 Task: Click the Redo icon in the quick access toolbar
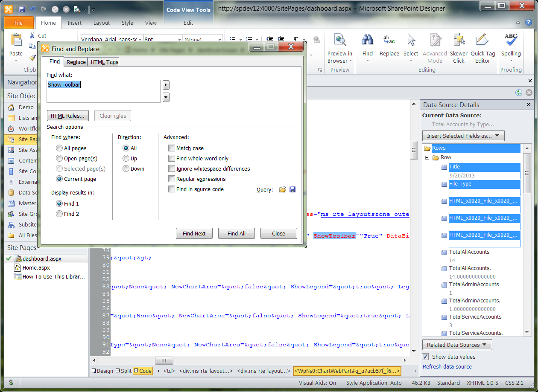[44, 9]
